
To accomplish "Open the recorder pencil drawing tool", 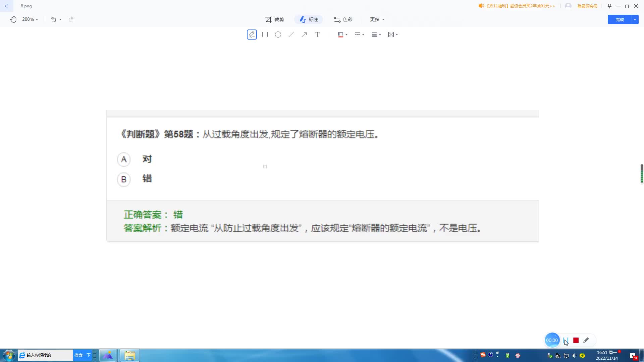I will click(586, 340).
